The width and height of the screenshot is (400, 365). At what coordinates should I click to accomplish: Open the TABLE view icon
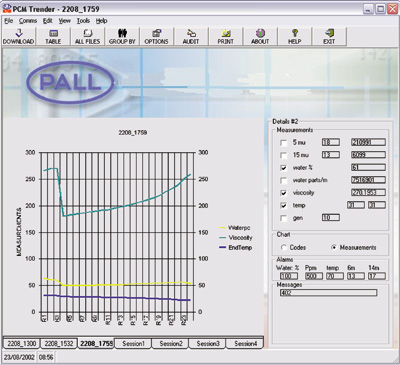tap(53, 36)
